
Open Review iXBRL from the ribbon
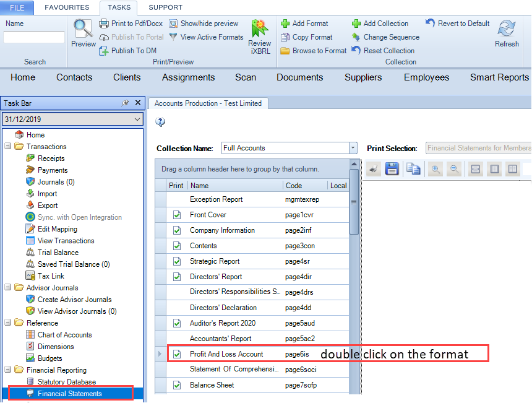coord(260,37)
